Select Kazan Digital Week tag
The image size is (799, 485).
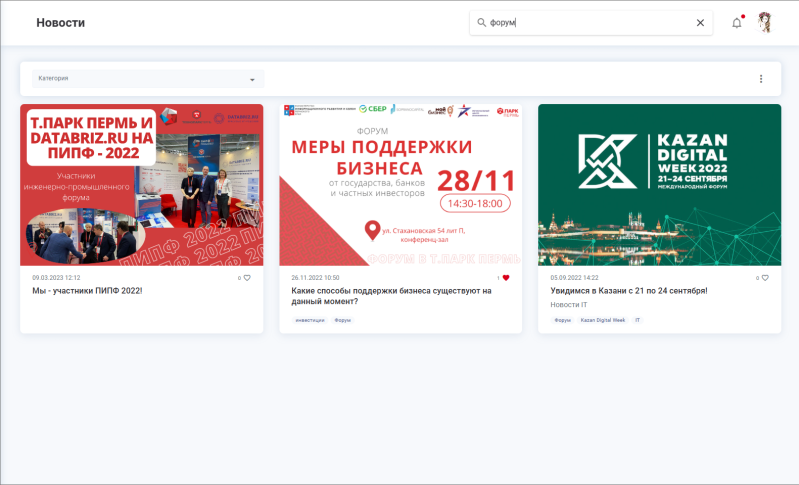point(603,320)
